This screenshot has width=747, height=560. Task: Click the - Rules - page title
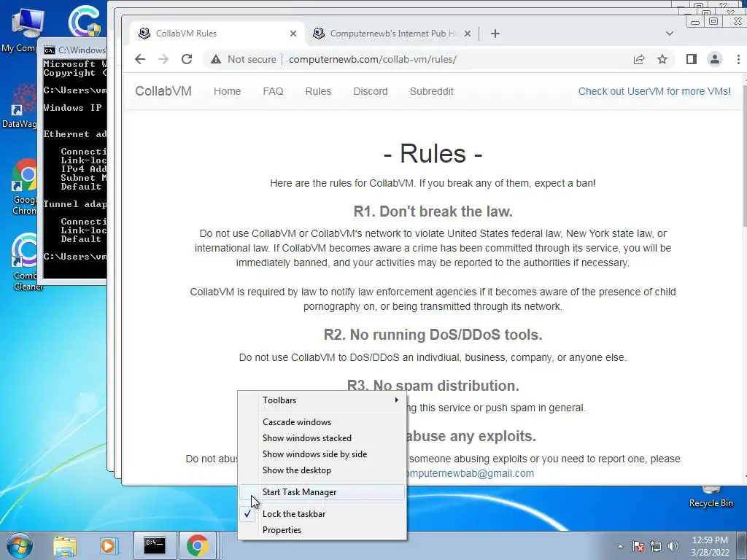pos(433,153)
